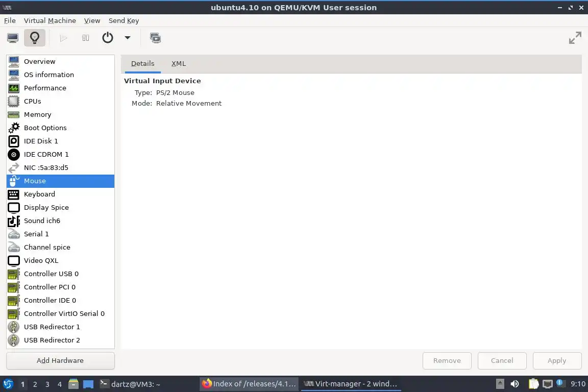Click the Remove button

[x=447, y=360]
